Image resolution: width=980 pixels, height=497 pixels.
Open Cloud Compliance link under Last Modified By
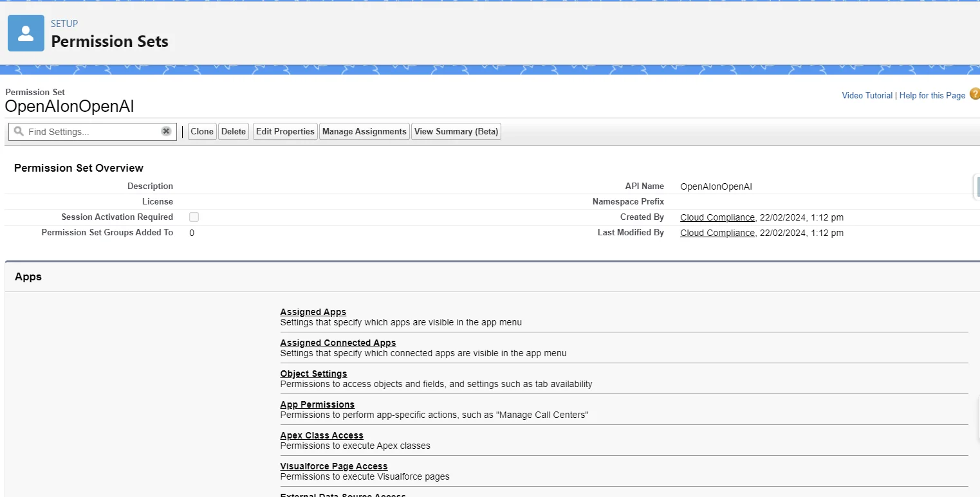(717, 233)
